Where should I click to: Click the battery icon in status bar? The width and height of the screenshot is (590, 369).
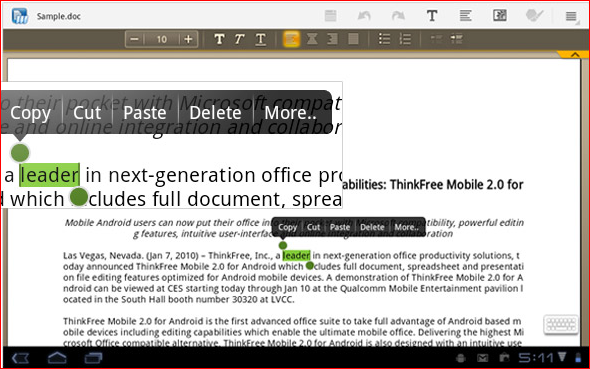[578, 358]
